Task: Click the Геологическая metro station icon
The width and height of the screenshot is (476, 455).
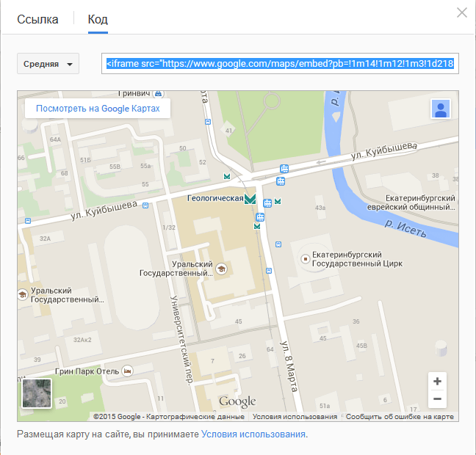Action: click(250, 199)
